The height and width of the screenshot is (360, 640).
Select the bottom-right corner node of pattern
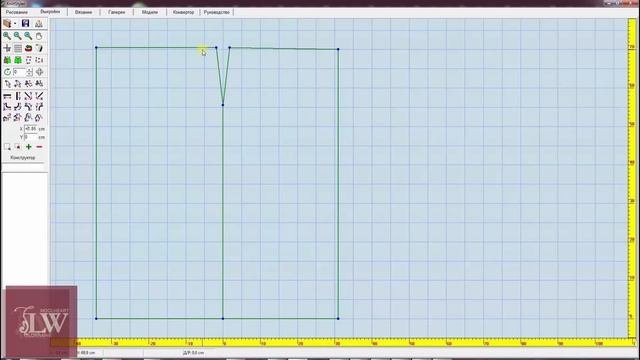(338, 318)
